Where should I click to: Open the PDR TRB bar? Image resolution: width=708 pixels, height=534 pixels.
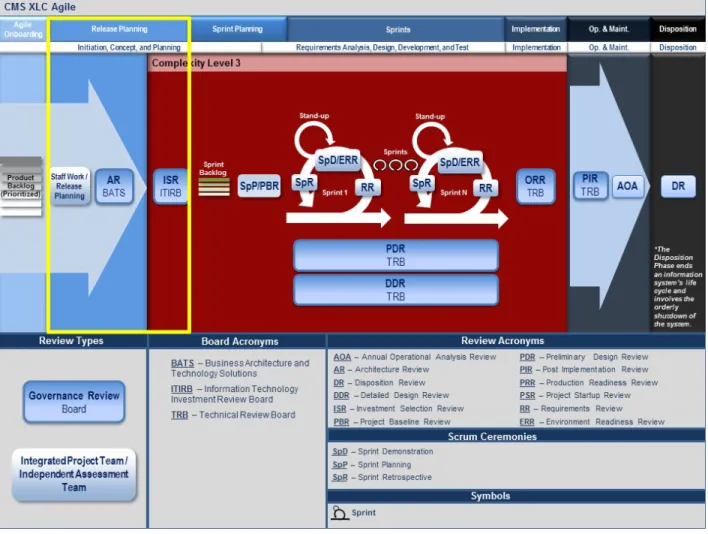pyautogui.click(x=396, y=255)
